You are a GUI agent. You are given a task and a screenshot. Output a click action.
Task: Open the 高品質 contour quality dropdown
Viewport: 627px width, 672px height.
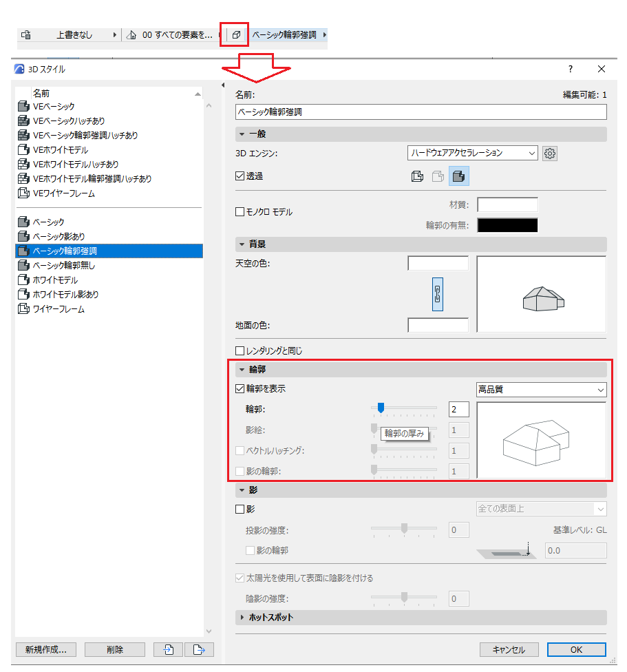tap(542, 390)
